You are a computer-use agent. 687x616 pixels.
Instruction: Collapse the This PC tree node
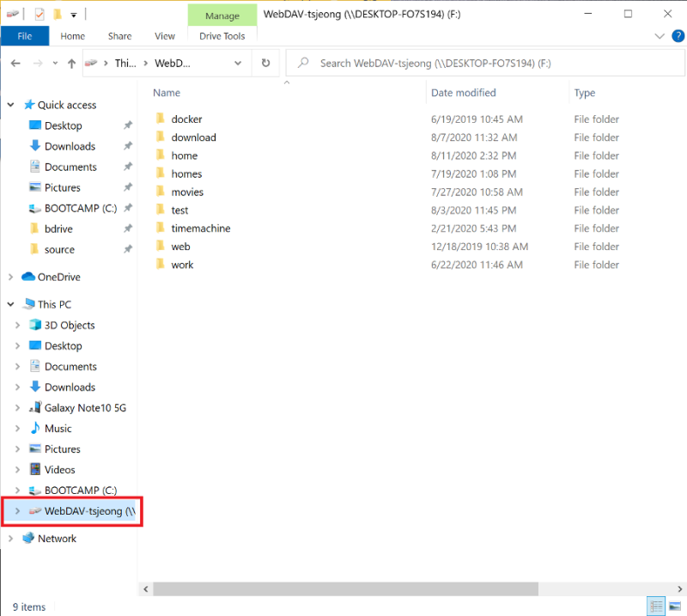[x=11, y=304]
